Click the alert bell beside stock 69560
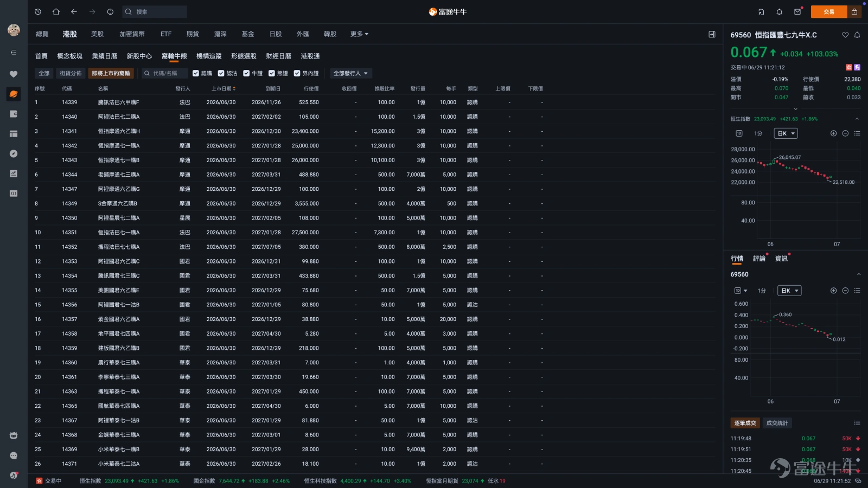This screenshot has width=868, height=488. (857, 35)
